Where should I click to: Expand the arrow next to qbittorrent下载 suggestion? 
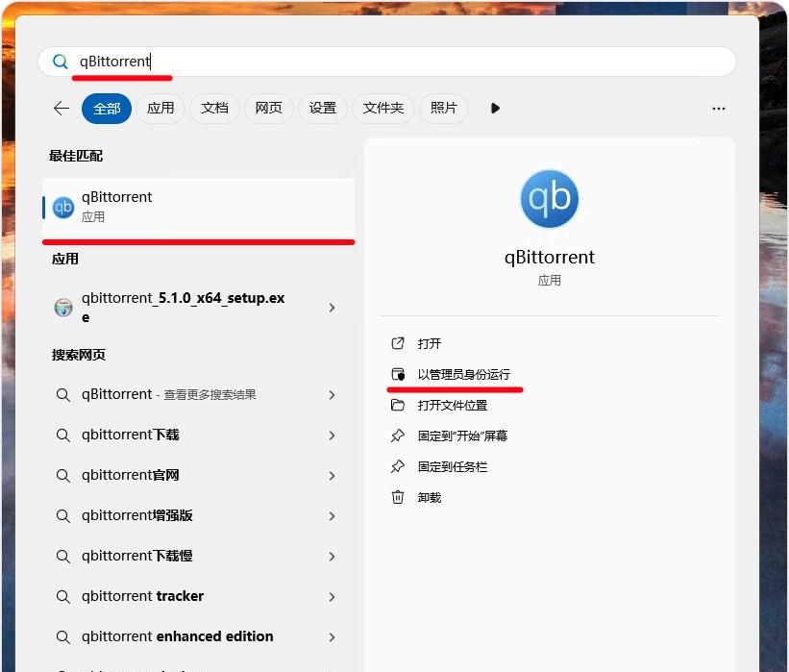[332, 435]
